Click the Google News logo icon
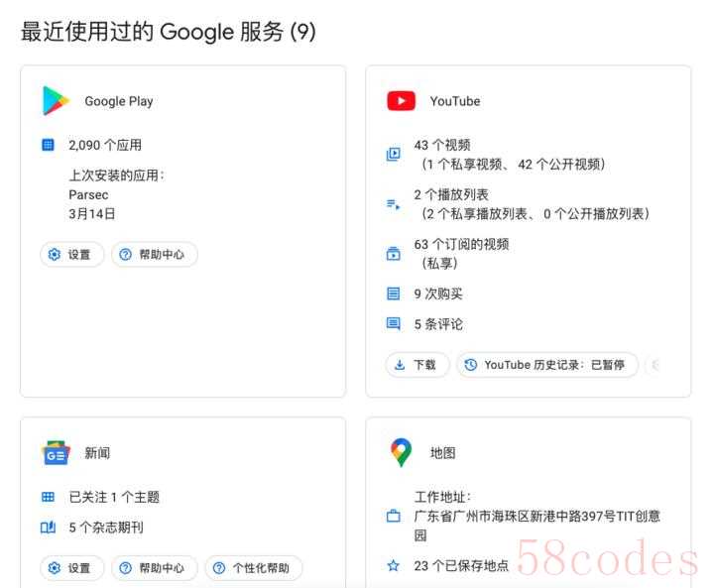 pyautogui.click(x=56, y=453)
